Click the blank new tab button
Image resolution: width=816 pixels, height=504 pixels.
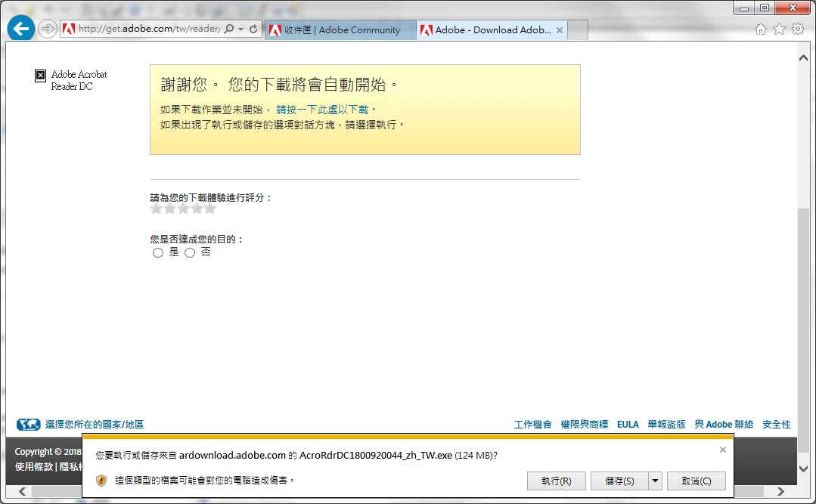(579, 30)
